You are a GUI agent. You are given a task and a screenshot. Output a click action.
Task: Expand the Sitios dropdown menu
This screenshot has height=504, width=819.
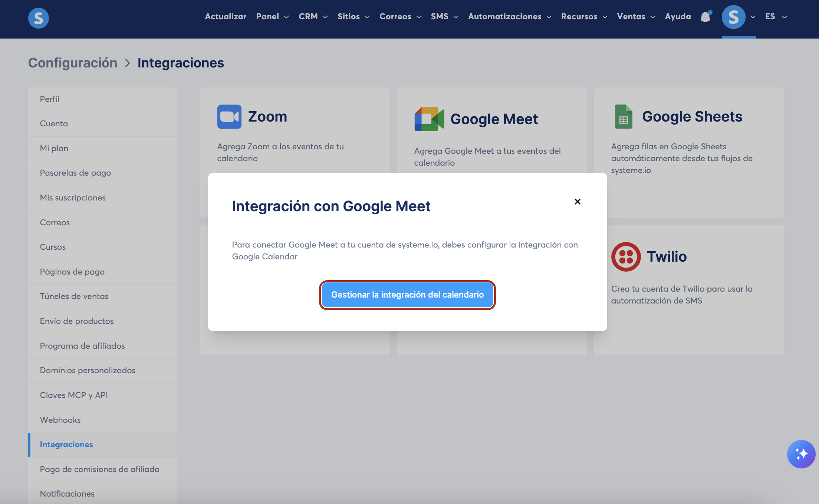[353, 17]
